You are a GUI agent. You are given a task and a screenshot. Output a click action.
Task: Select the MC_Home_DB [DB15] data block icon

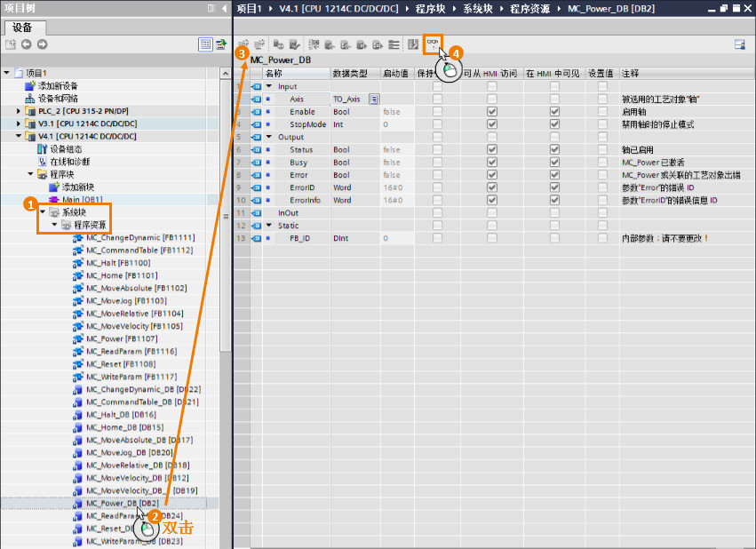pyautogui.click(x=77, y=427)
